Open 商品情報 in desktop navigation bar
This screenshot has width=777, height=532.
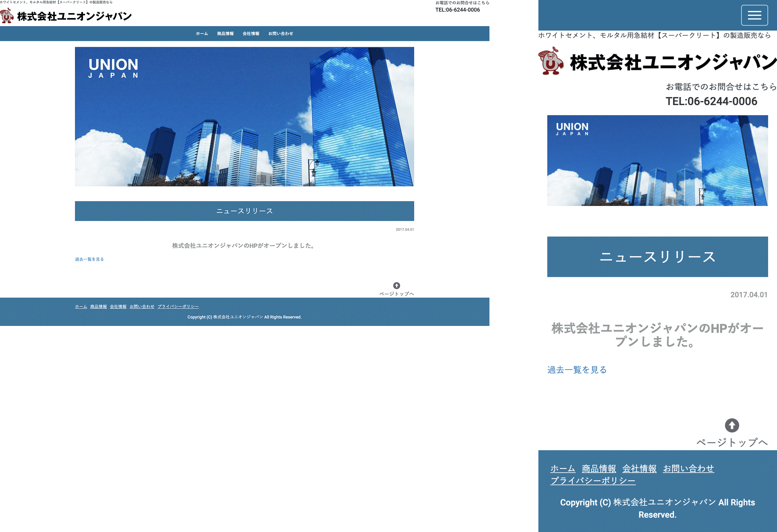[x=225, y=34]
